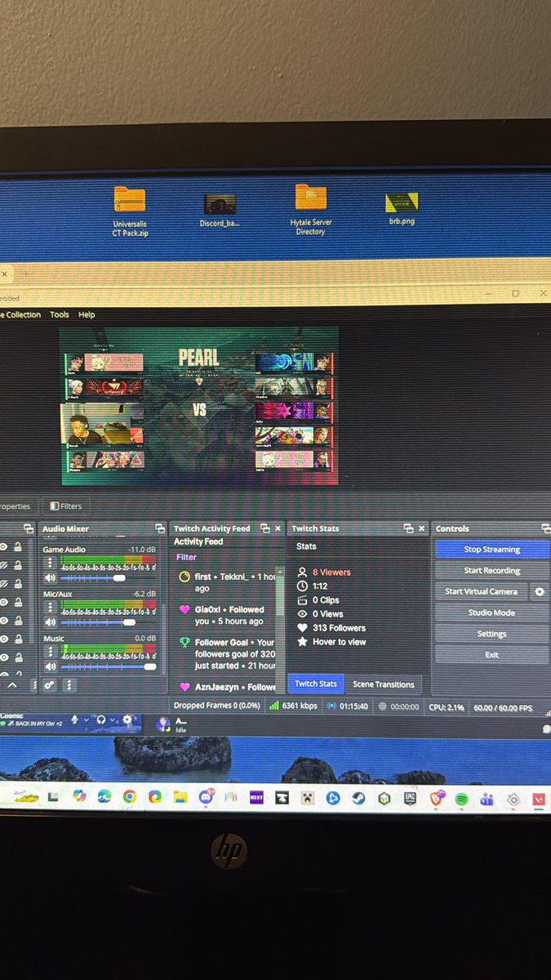Viewport: 551px width, 980px height.
Task: Click Start Virtual Camera
Action: 482,591
